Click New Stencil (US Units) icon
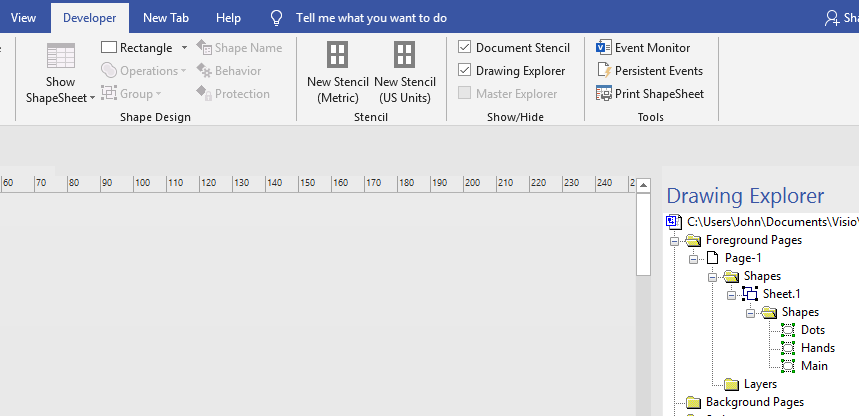This screenshot has height=416, width=859. 404,55
